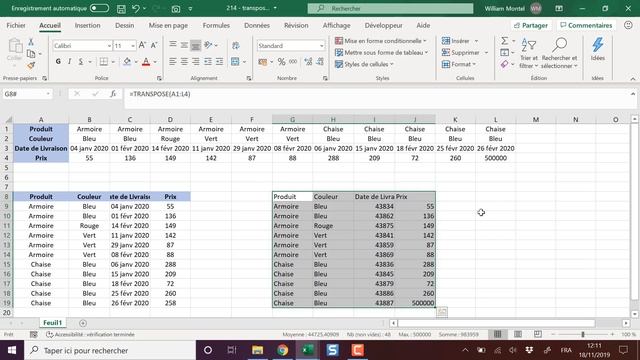Image resolution: width=640 pixels, height=360 pixels.
Task: Expand the formula bar chevron
Action: (633, 94)
